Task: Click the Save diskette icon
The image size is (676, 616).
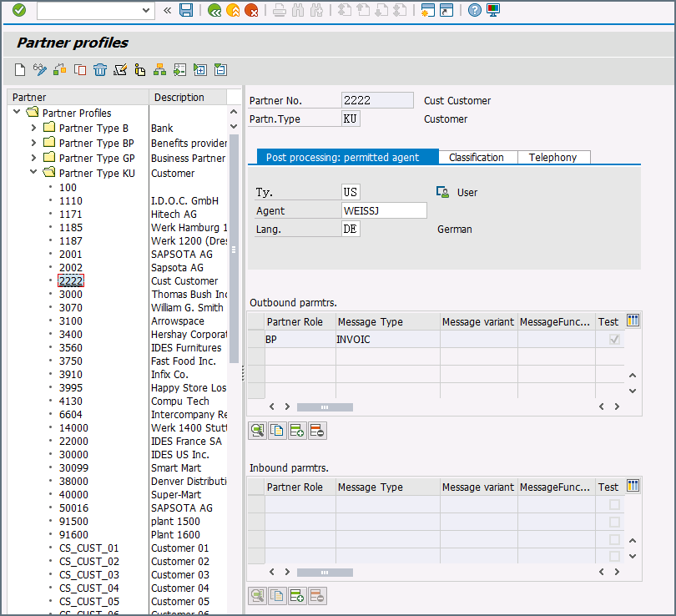Action: [x=186, y=10]
